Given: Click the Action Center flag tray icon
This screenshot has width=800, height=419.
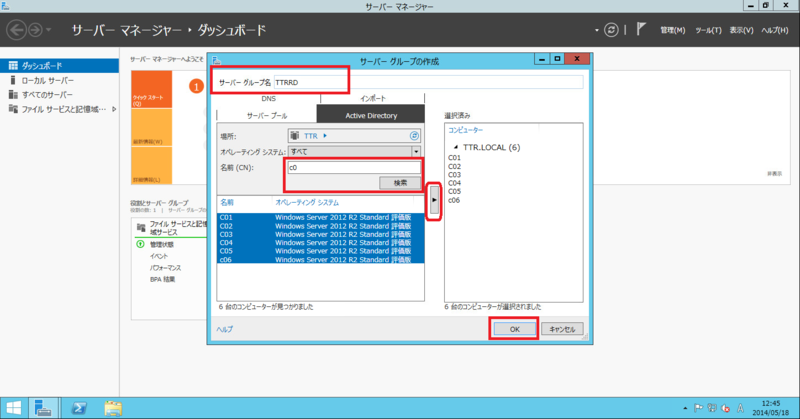Looking at the screenshot, I should click(698, 408).
